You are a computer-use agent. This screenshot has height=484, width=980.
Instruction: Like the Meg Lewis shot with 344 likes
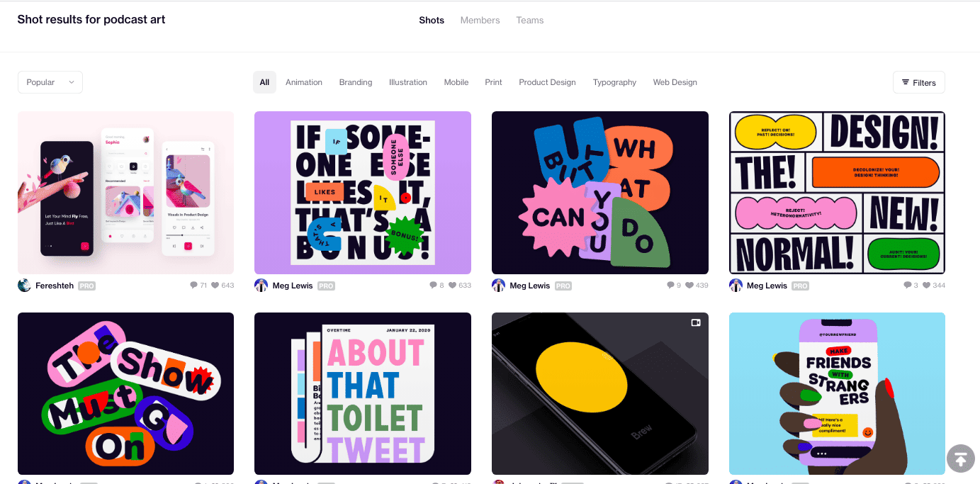click(x=927, y=286)
